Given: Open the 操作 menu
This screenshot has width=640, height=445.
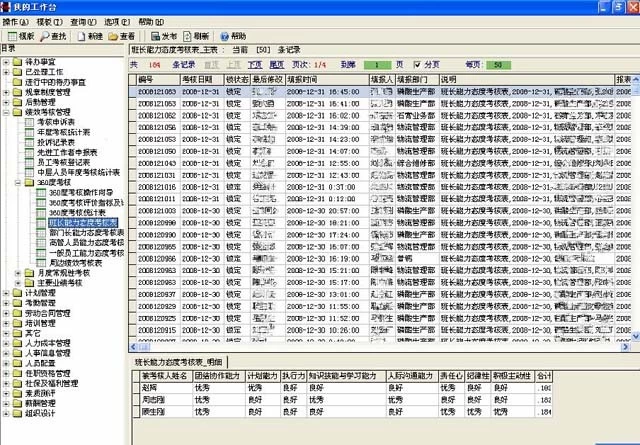Looking at the screenshot, I should point(14,20).
